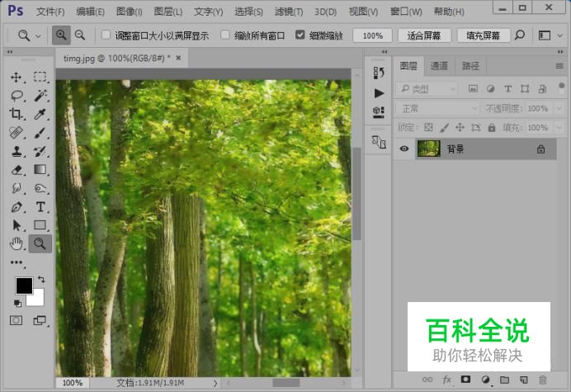571x392 pixels.
Task: Open the 文件(F) menu
Action: coord(50,12)
